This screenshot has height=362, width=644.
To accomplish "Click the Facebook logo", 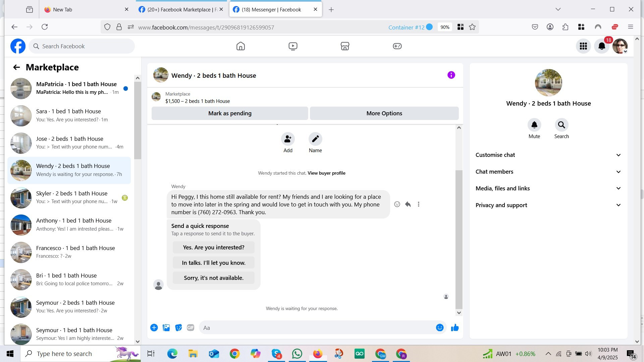I will 18,46.
